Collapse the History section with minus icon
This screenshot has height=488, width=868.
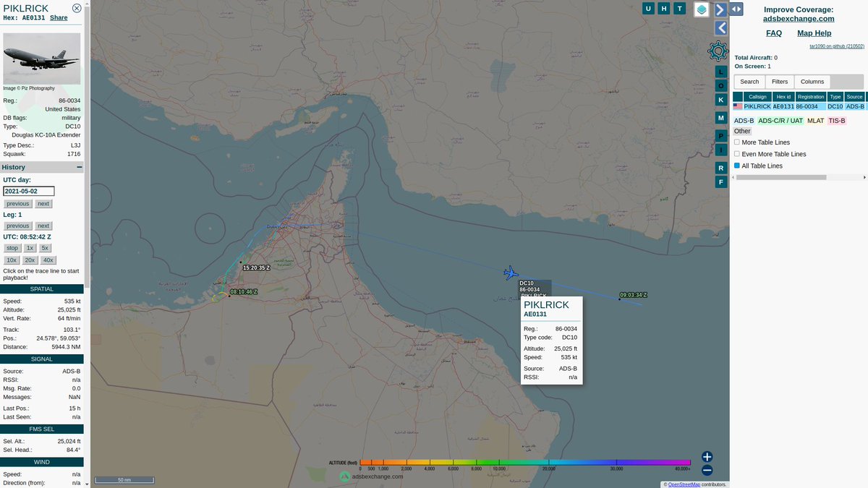coord(80,167)
